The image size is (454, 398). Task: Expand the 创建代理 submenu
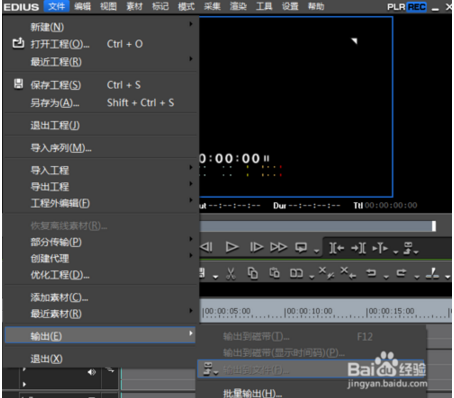(100, 258)
